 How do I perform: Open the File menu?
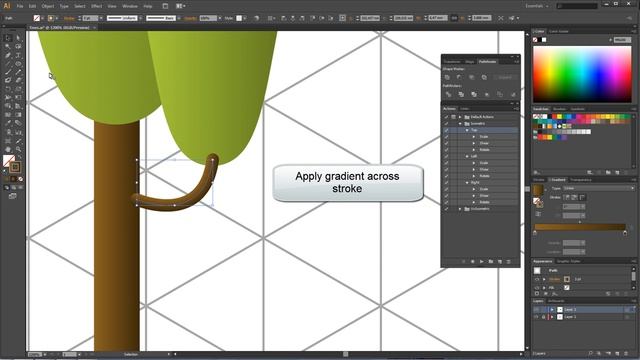[x=20, y=6]
